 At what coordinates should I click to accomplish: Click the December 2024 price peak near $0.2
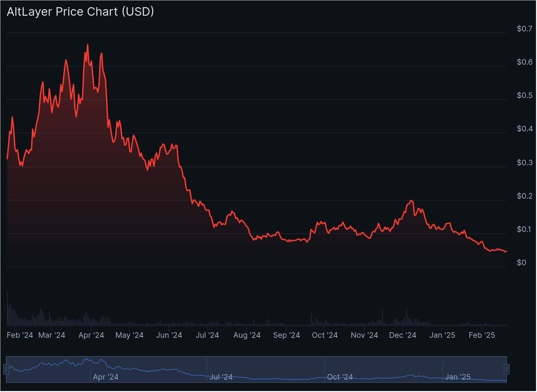coord(411,201)
